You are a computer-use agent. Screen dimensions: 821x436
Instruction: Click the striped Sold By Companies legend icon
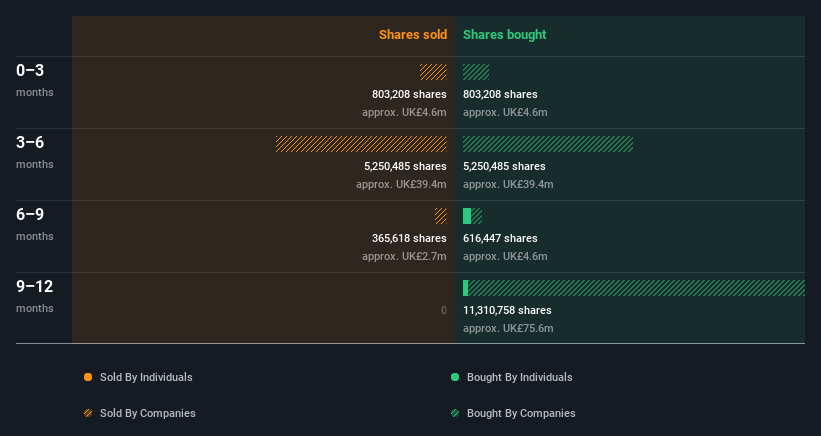click(88, 413)
